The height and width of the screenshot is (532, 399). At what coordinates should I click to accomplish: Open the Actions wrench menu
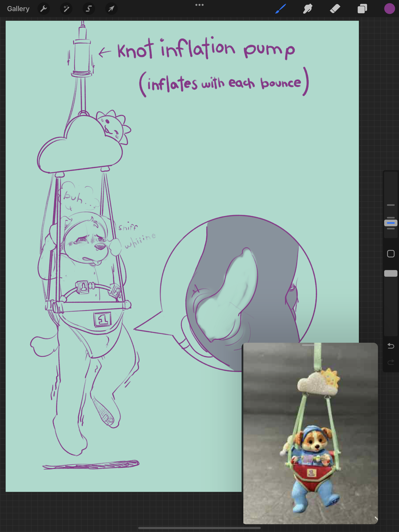(x=44, y=9)
